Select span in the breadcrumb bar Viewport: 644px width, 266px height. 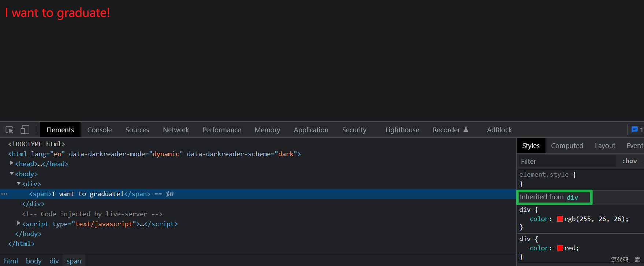tap(74, 261)
